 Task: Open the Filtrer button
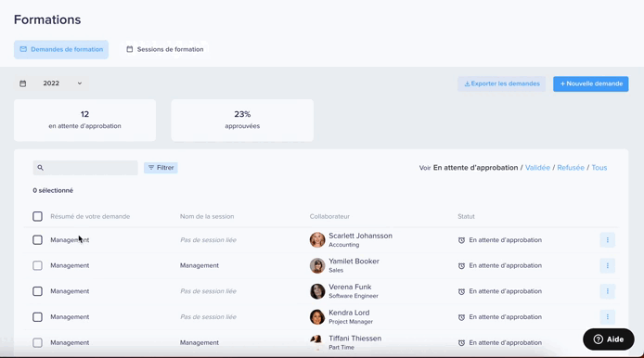(161, 168)
